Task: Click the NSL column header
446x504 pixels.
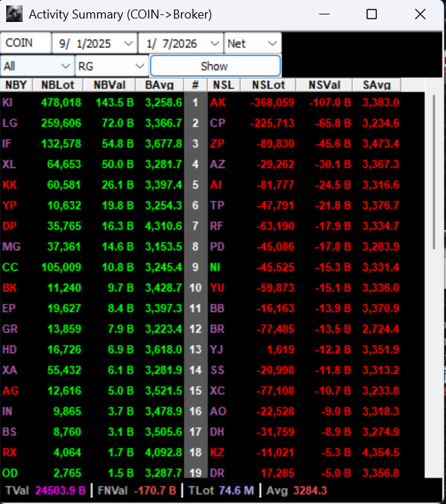Action: [223, 85]
